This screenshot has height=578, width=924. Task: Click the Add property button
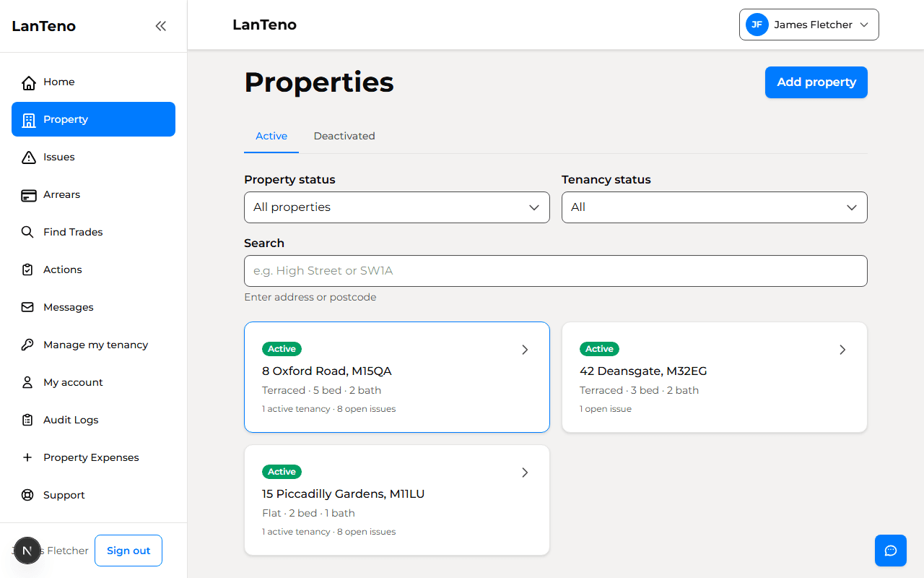pos(816,82)
